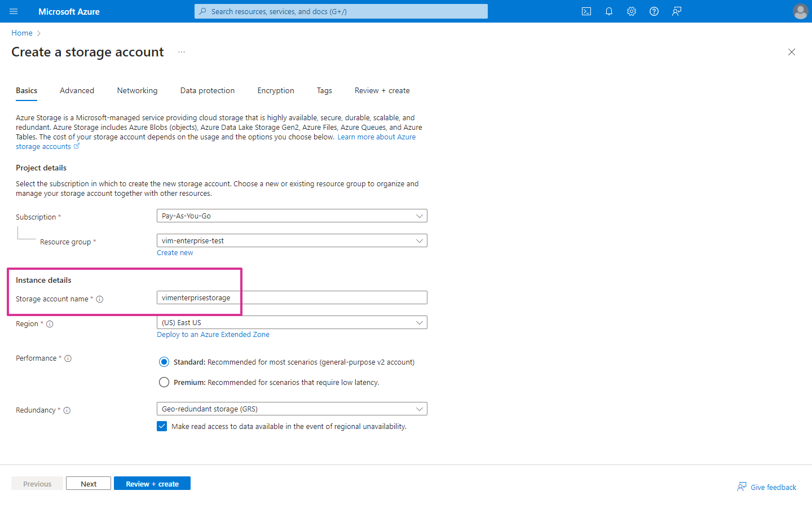The image size is (812, 508).
Task: Show info for Storage account name
Action: click(x=100, y=299)
